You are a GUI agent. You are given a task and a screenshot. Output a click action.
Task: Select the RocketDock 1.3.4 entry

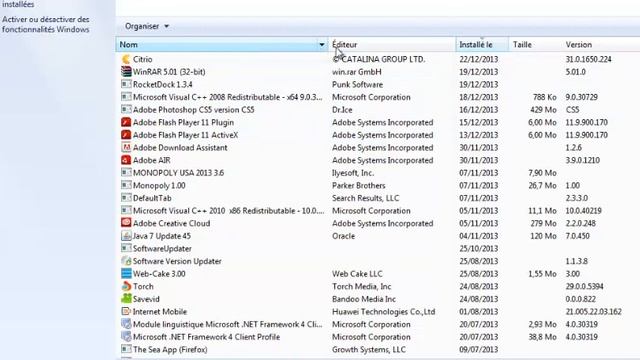tap(162, 84)
